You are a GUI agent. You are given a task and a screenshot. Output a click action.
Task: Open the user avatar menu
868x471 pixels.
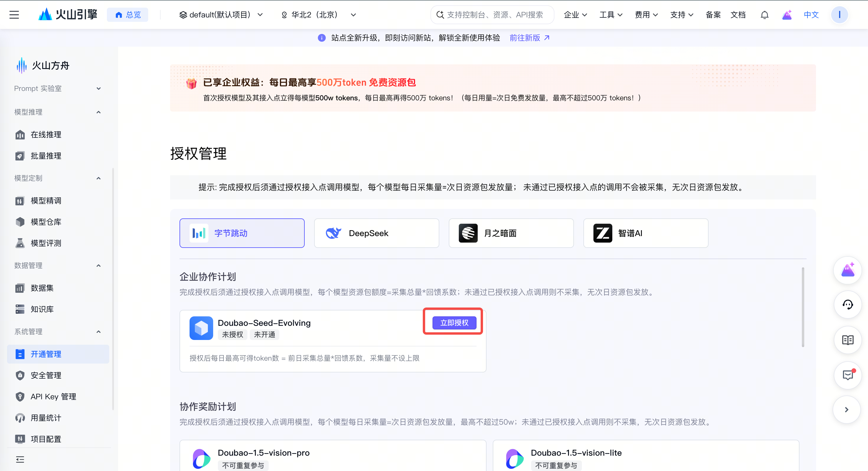[839, 15]
